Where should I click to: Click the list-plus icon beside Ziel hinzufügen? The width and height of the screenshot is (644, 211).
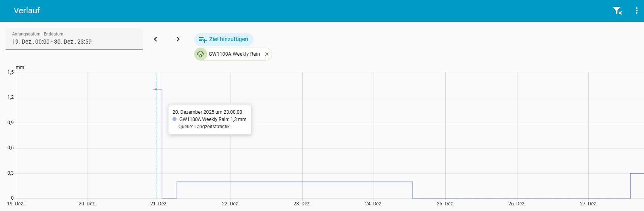202,40
